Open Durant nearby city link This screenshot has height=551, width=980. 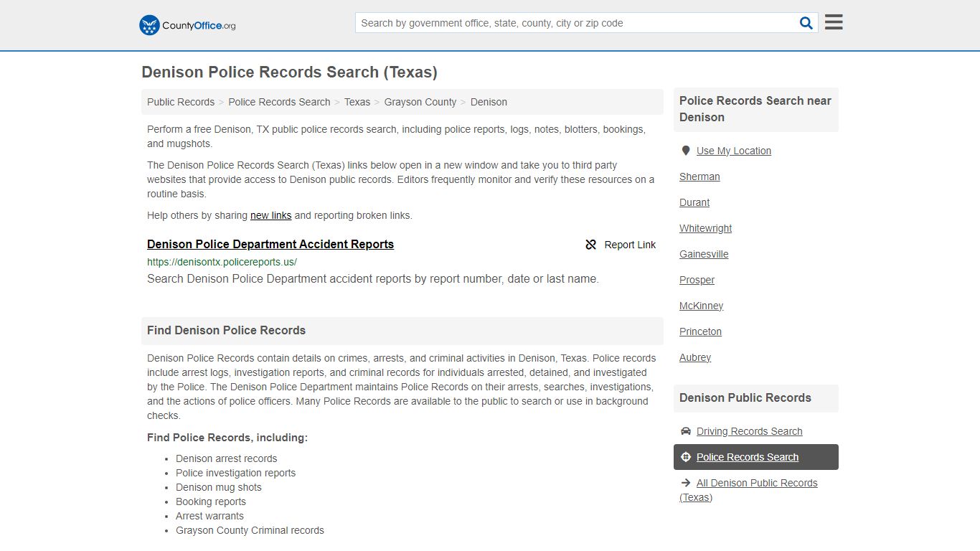[x=694, y=202]
